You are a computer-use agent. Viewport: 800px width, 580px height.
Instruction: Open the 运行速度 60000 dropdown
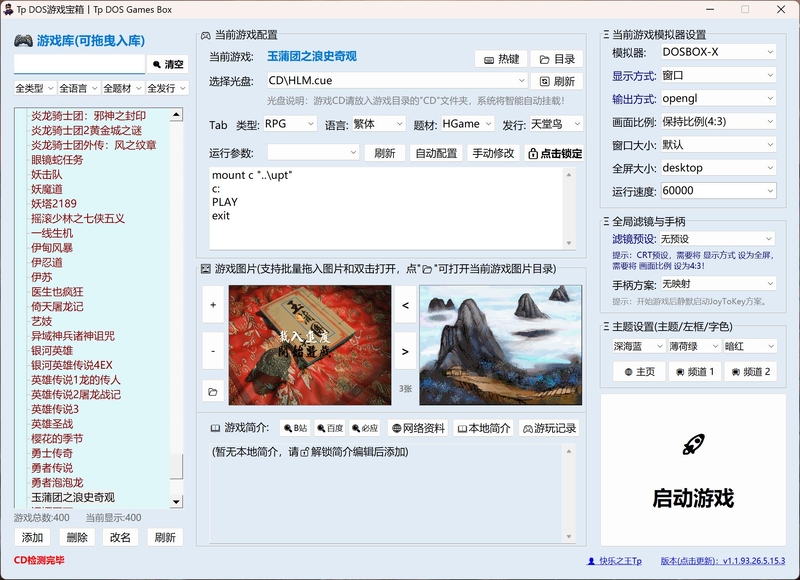[x=718, y=191]
